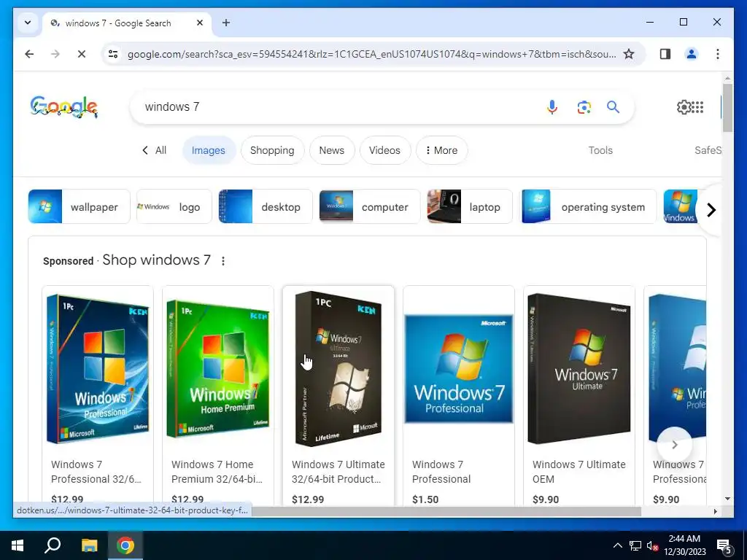Filter images by computer chip
Image resolution: width=747 pixels, height=560 pixels.
pyautogui.click(x=370, y=206)
